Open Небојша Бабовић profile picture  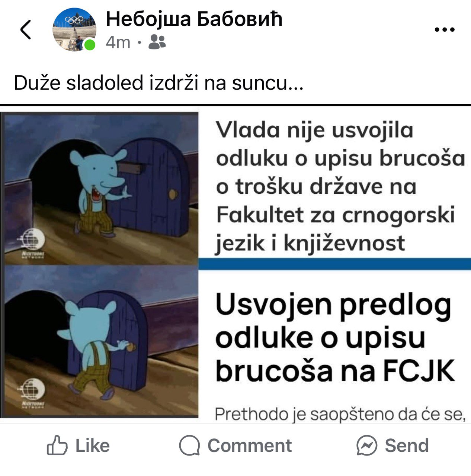click(x=74, y=30)
